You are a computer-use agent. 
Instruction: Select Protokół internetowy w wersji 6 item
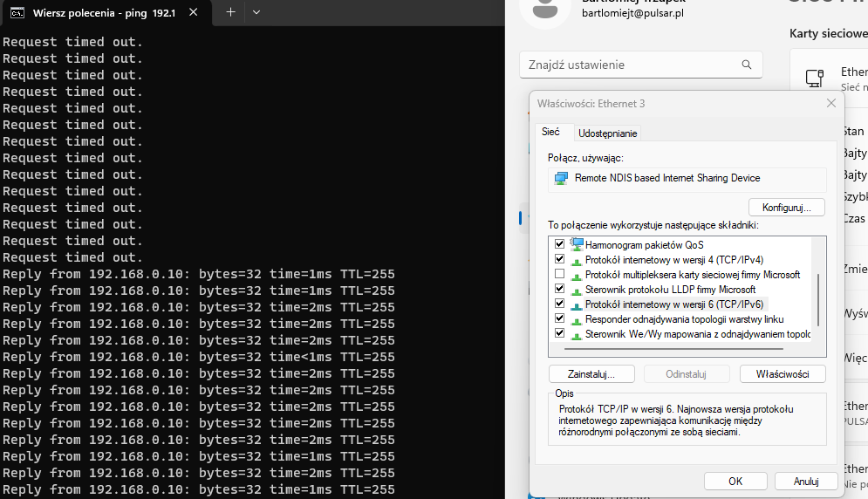674,304
